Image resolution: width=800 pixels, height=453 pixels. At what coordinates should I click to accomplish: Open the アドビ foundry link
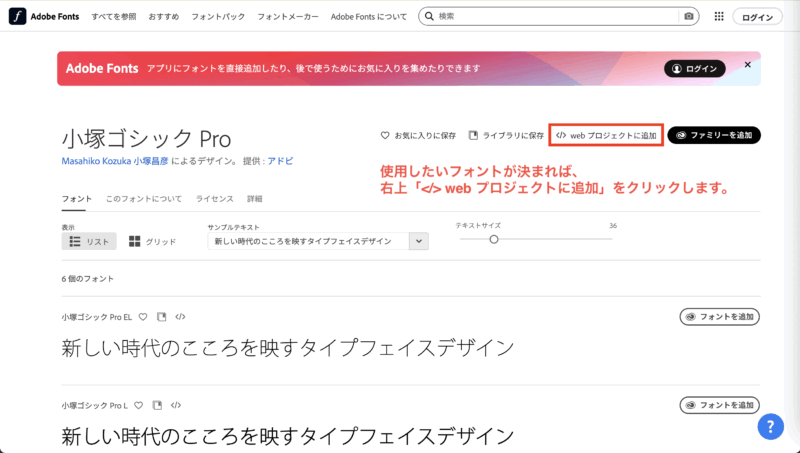click(x=280, y=161)
